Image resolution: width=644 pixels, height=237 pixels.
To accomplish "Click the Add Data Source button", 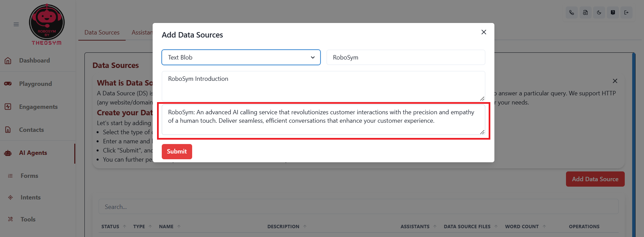I will click(x=595, y=179).
